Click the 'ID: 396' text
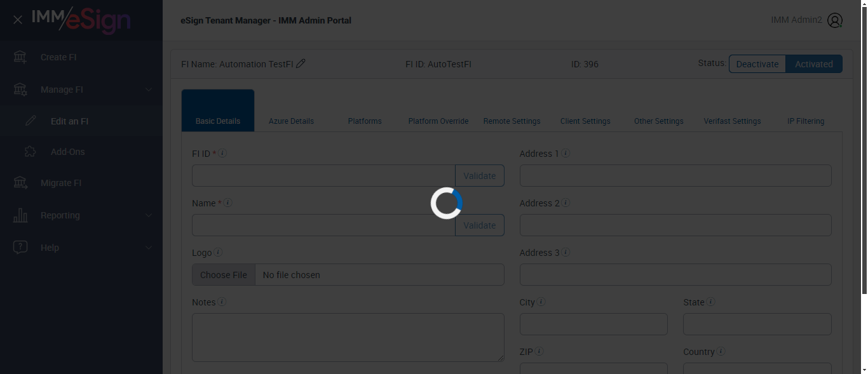 (x=585, y=64)
